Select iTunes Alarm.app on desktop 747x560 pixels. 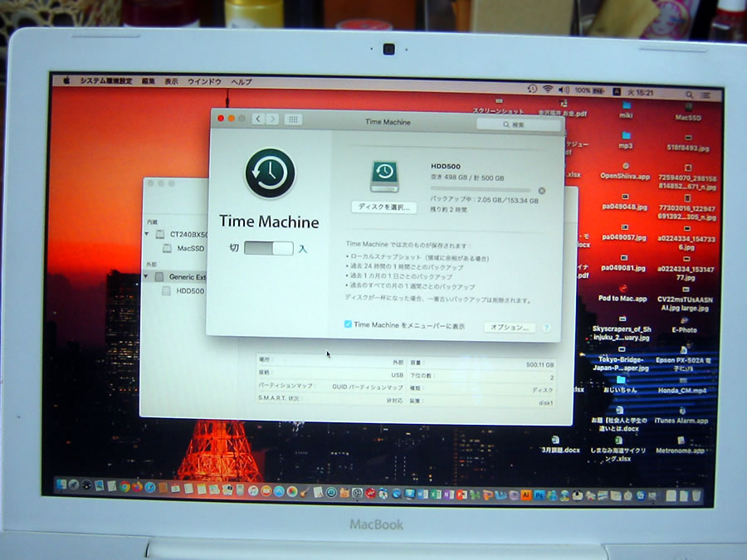681,416
